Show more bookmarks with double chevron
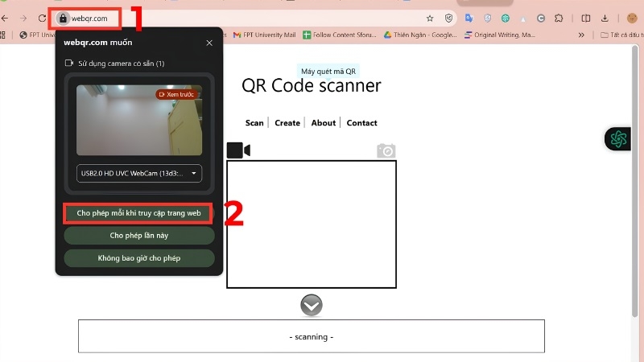The image size is (644, 362). 581,35
